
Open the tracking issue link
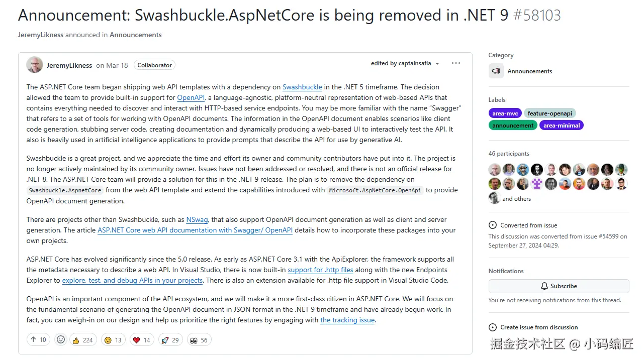tap(347, 320)
